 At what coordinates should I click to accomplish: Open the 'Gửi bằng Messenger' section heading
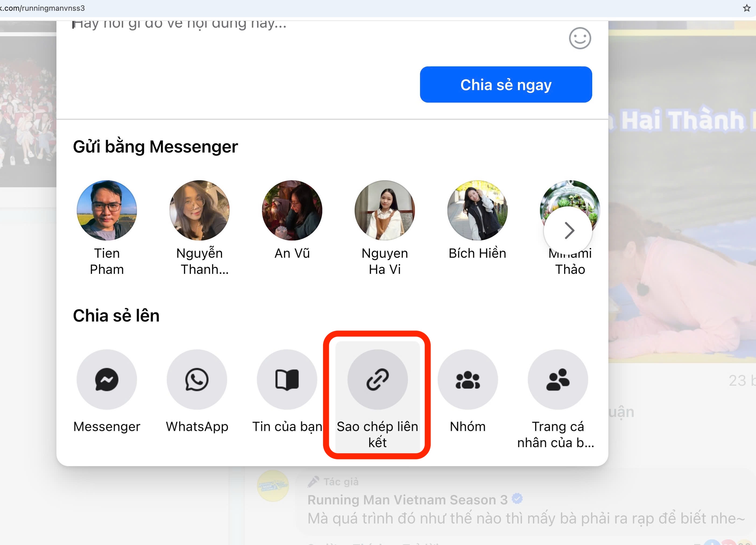(155, 147)
